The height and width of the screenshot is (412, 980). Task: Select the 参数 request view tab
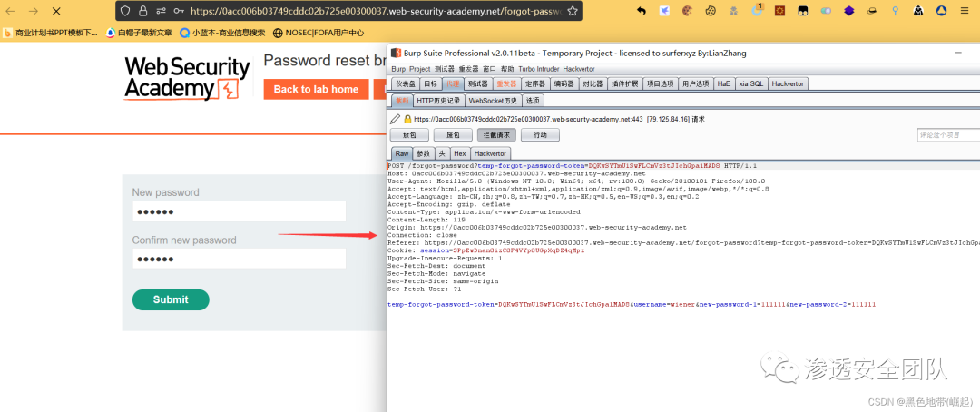tap(423, 153)
